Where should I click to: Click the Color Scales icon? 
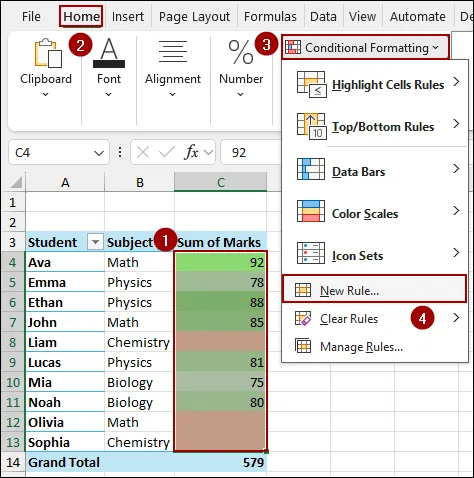point(311,211)
